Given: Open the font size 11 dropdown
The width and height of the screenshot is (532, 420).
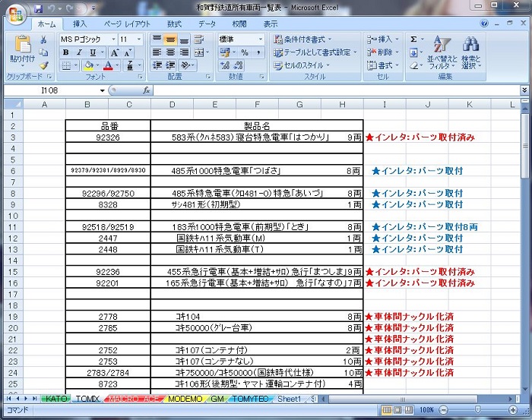Looking at the screenshot, I should [139, 39].
